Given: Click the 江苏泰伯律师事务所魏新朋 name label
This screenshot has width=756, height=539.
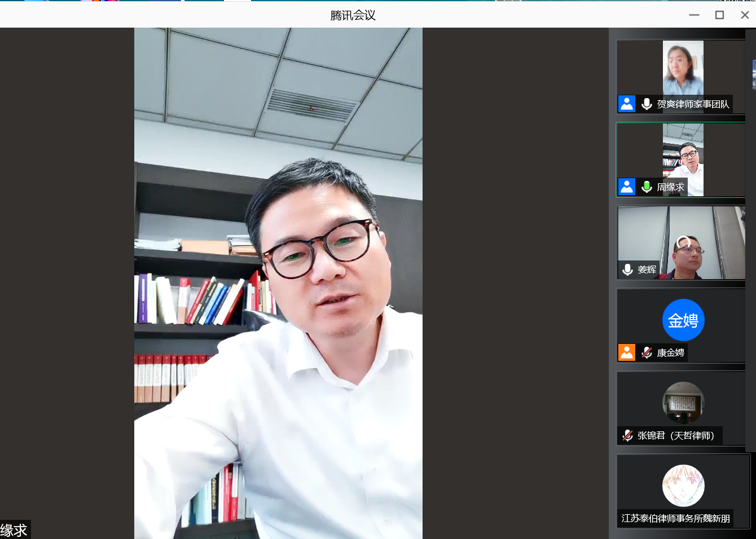Looking at the screenshot, I should 675,518.
